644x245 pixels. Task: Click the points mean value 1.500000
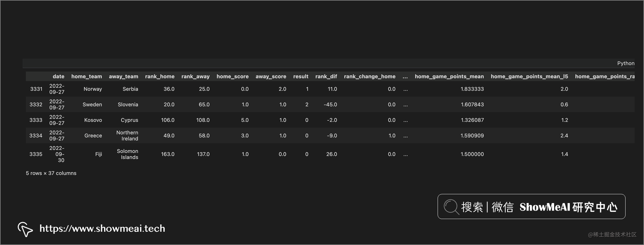[472, 154]
